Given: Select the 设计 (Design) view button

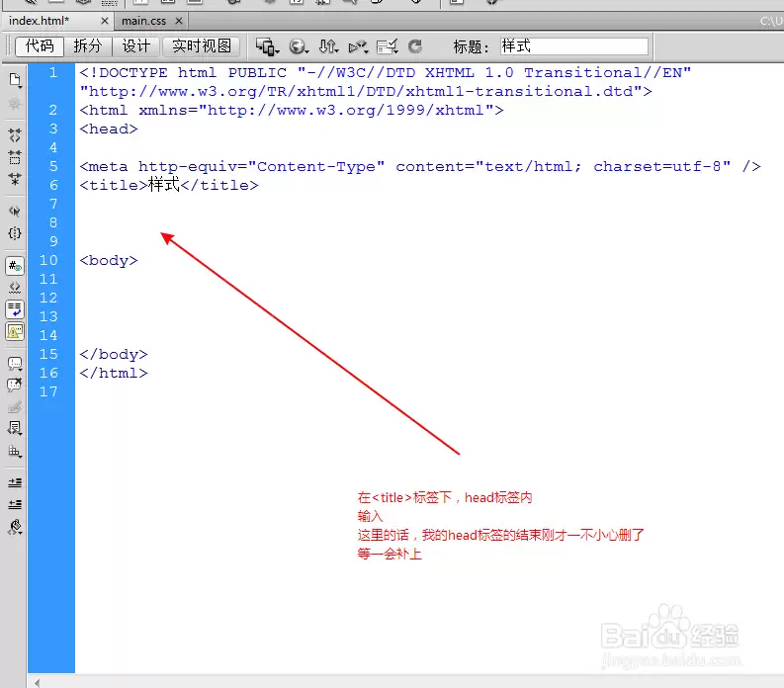Looking at the screenshot, I should click(x=136, y=46).
